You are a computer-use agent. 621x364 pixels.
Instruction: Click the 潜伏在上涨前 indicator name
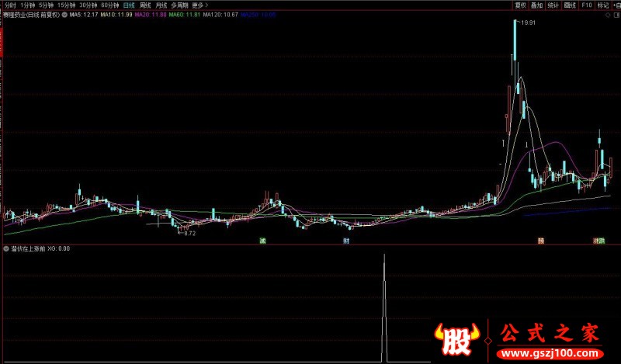[28, 248]
